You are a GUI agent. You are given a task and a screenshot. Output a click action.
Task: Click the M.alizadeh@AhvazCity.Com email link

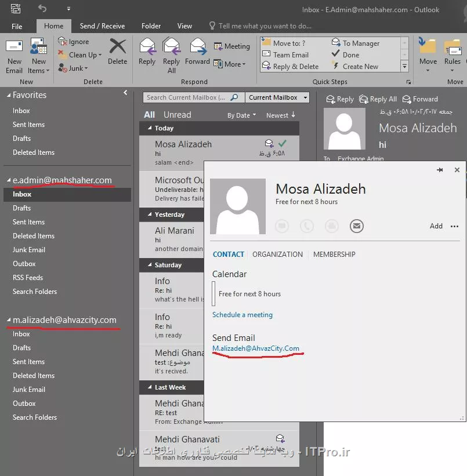click(x=255, y=348)
